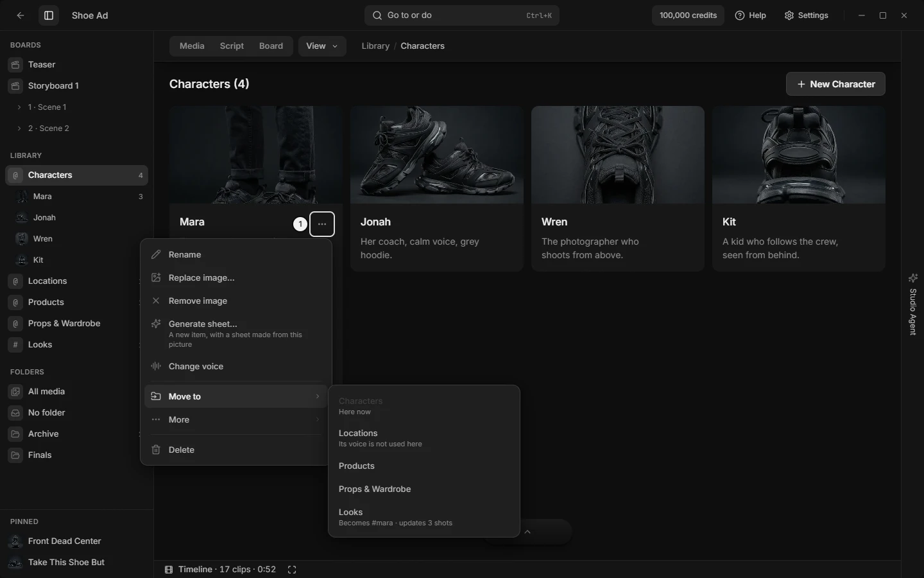
Task: Click the fullscreen icon beside Timeline
Action: 292,570
